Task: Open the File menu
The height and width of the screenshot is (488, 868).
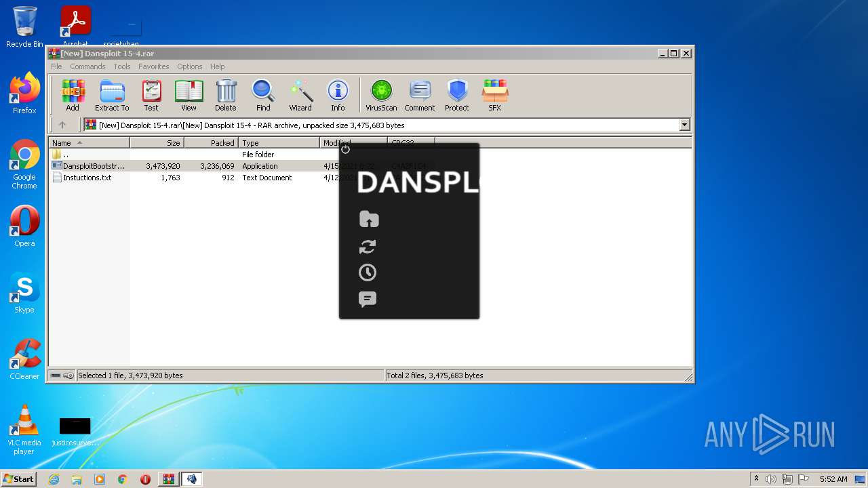Action: 56,66
